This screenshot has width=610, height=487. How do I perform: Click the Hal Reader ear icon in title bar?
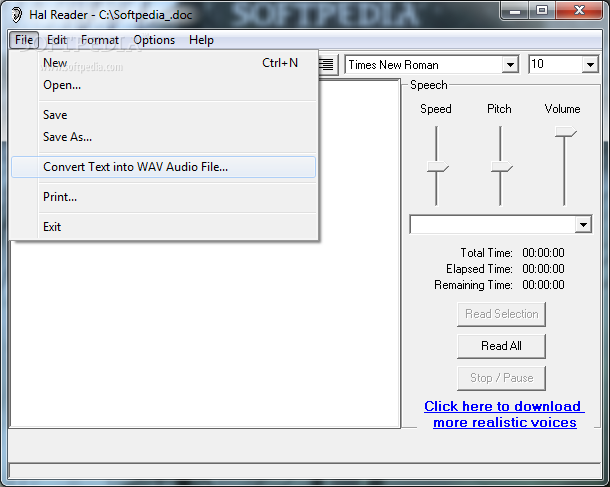pos(17,15)
